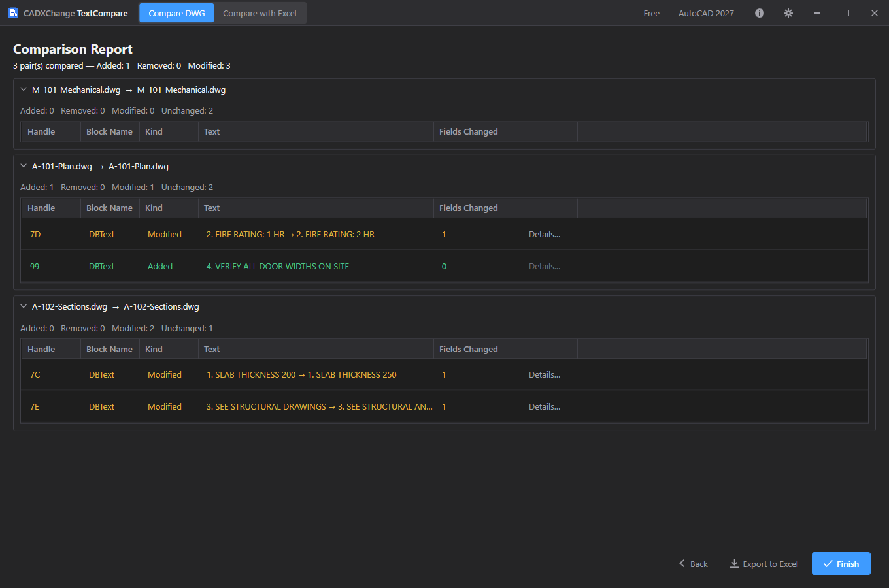Toggle the light/dark theme sun icon
This screenshot has width=889, height=588.
tap(788, 13)
